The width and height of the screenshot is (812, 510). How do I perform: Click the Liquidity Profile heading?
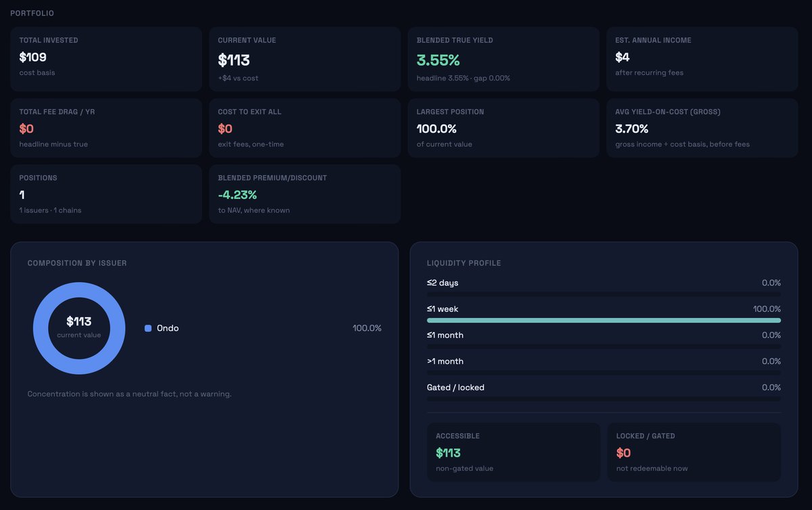(x=464, y=263)
